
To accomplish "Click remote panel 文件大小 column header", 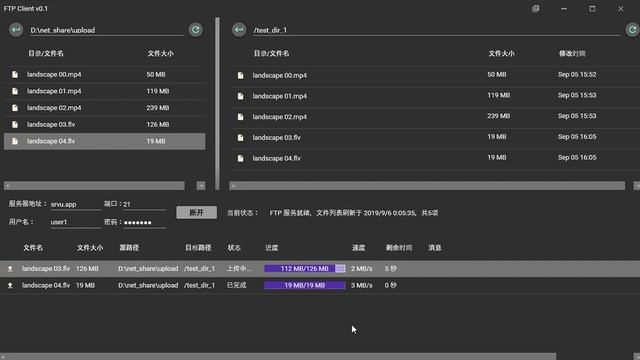I will click(501, 53).
